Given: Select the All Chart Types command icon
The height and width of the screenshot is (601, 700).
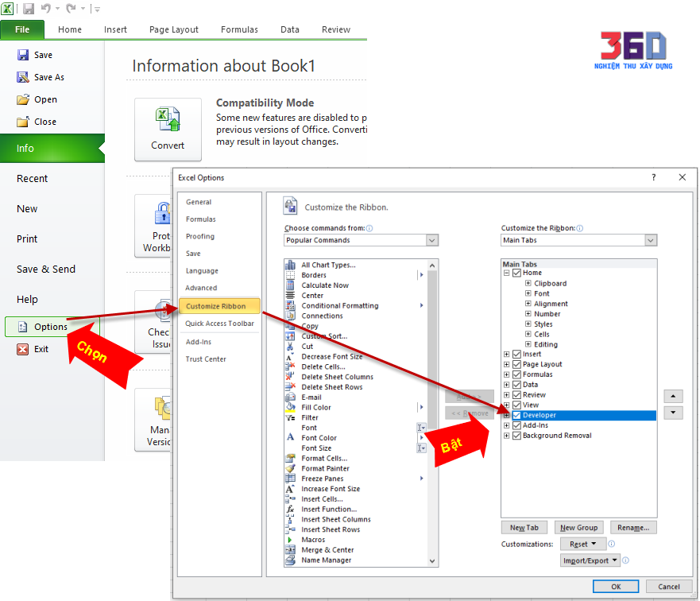Looking at the screenshot, I should pos(290,265).
